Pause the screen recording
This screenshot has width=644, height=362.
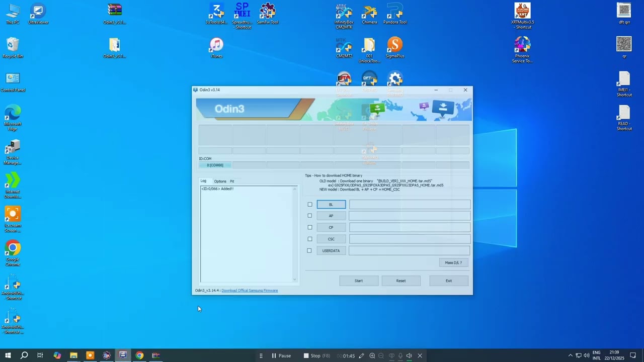click(281, 355)
